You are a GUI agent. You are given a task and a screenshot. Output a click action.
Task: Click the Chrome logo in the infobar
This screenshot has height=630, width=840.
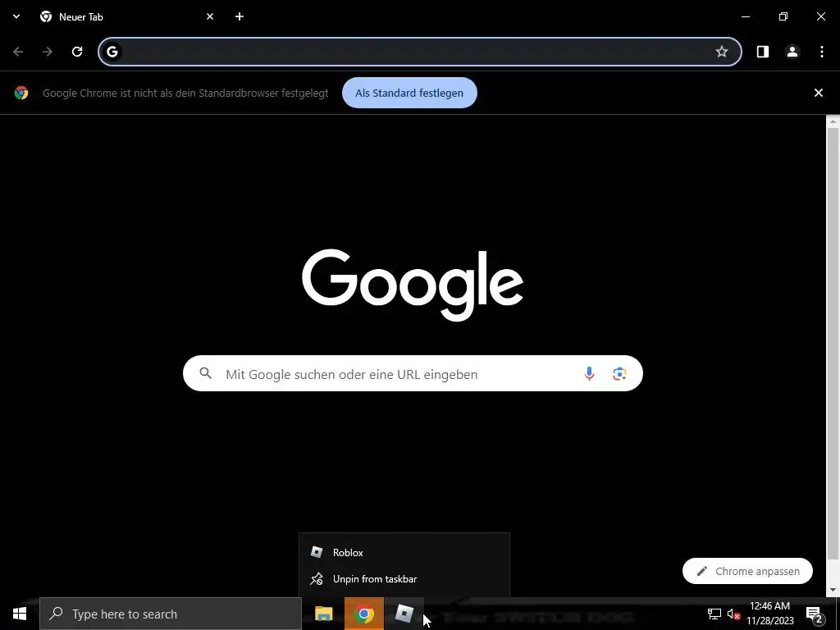(21, 94)
